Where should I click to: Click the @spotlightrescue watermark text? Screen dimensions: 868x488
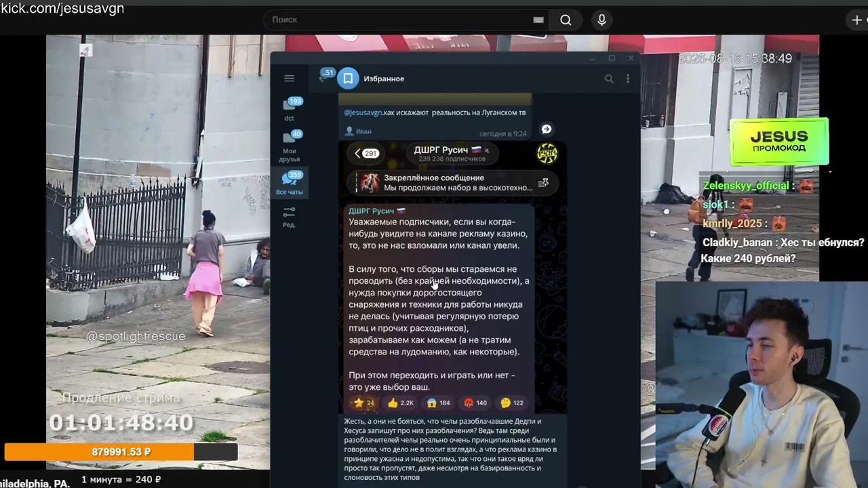(x=136, y=336)
